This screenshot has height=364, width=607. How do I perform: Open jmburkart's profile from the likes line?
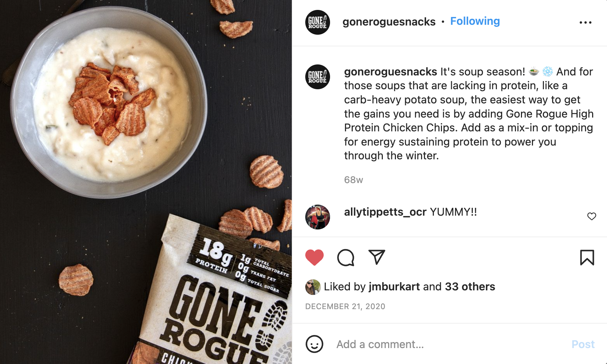point(394,286)
